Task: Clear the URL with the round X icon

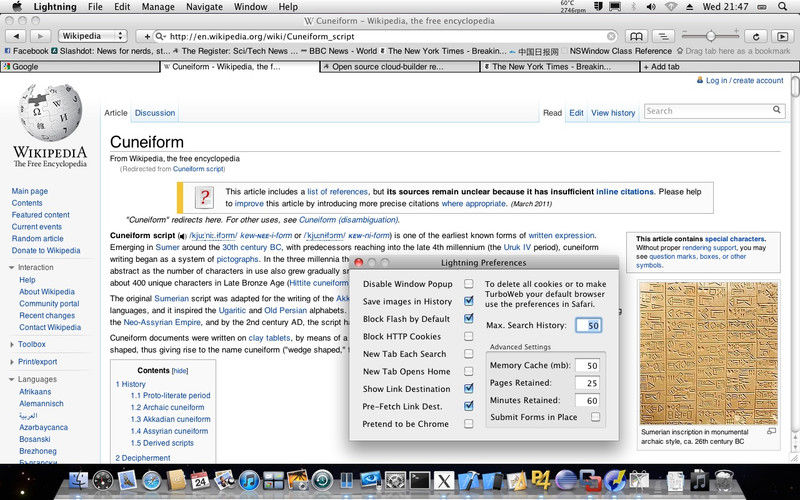Action: 611,36
